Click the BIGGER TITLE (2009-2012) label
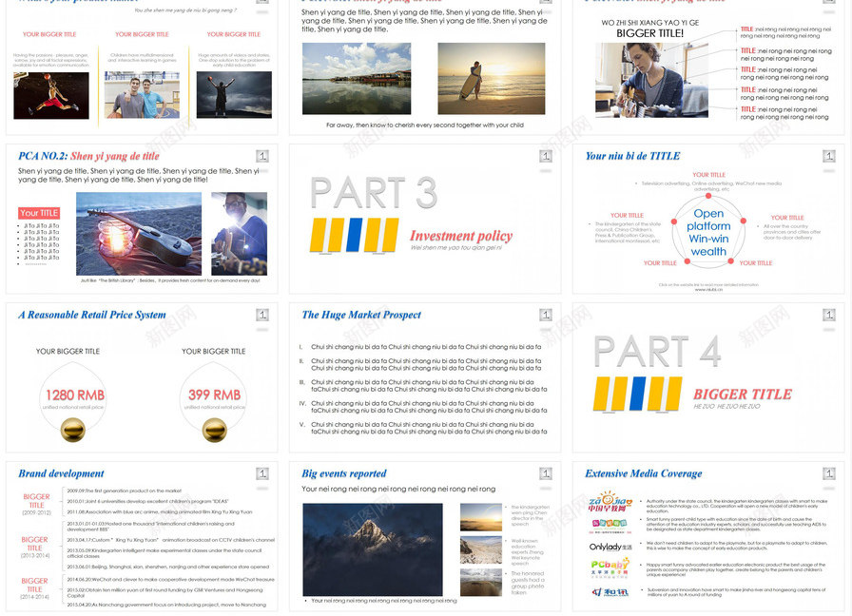Viewport: 852px width, 616px height. pos(36,505)
